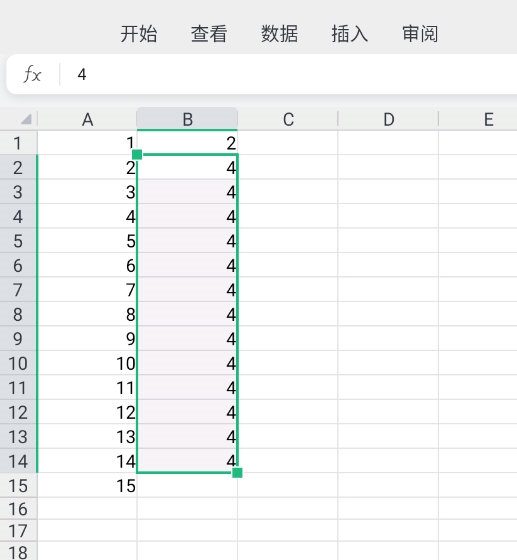The height and width of the screenshot is (560, 517).
Task: Click cell A1 containing 1
Action: 87,143
